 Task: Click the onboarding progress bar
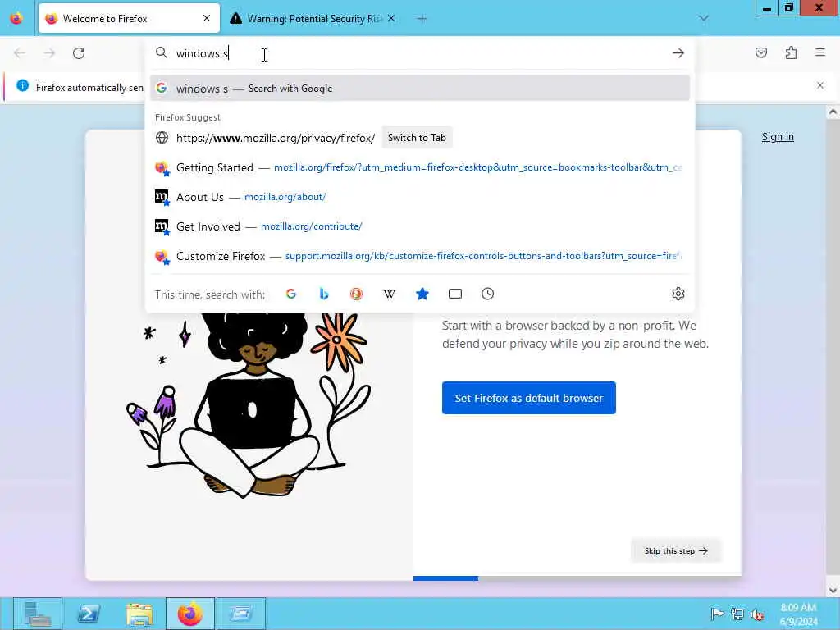tap(577, 578)
